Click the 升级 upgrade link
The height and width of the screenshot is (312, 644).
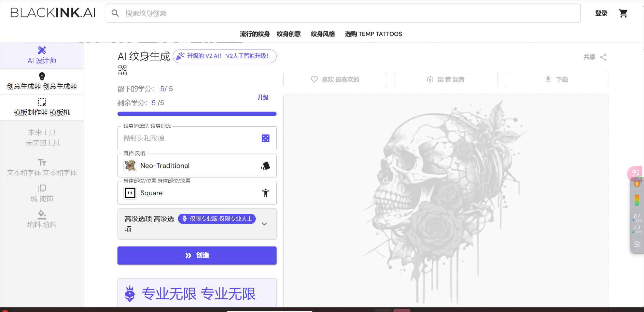[263, 97]
